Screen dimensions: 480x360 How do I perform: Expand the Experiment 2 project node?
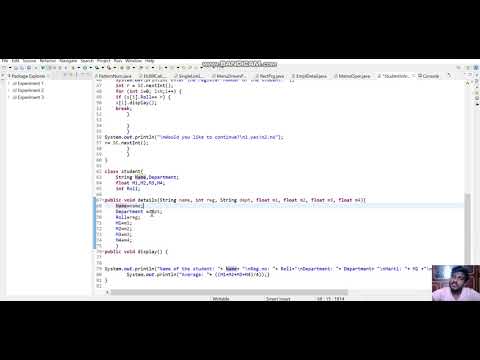tap(9, 90)
